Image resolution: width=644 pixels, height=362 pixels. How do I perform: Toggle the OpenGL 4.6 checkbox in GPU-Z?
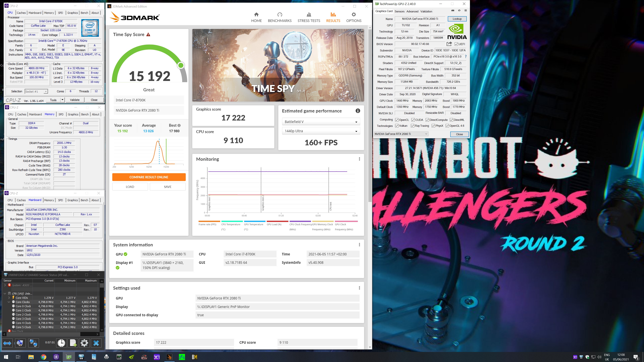click(447, 126)
